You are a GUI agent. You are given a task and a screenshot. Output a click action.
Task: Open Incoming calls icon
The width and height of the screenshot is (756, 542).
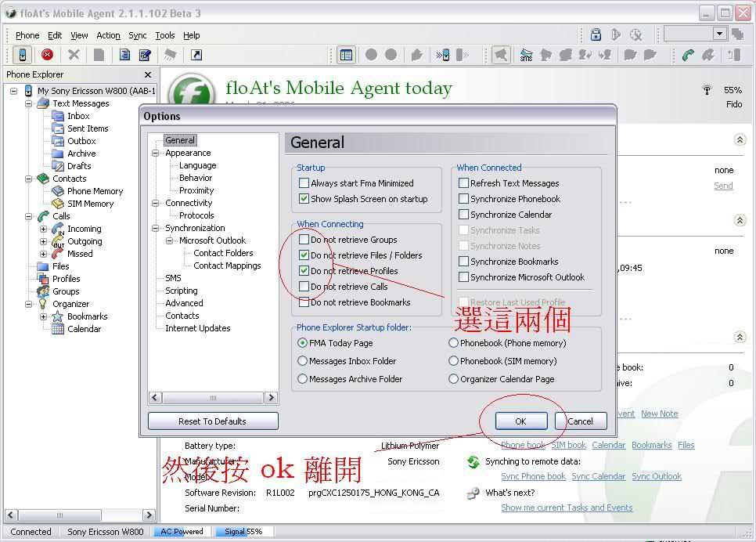[58, 229]
